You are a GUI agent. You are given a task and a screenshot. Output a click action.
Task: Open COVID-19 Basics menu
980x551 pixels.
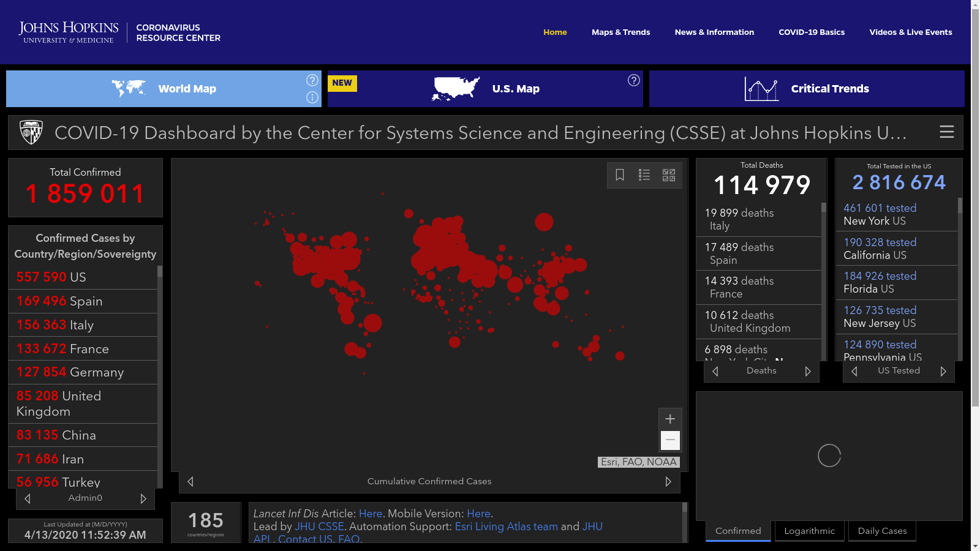tap(812, 32)
